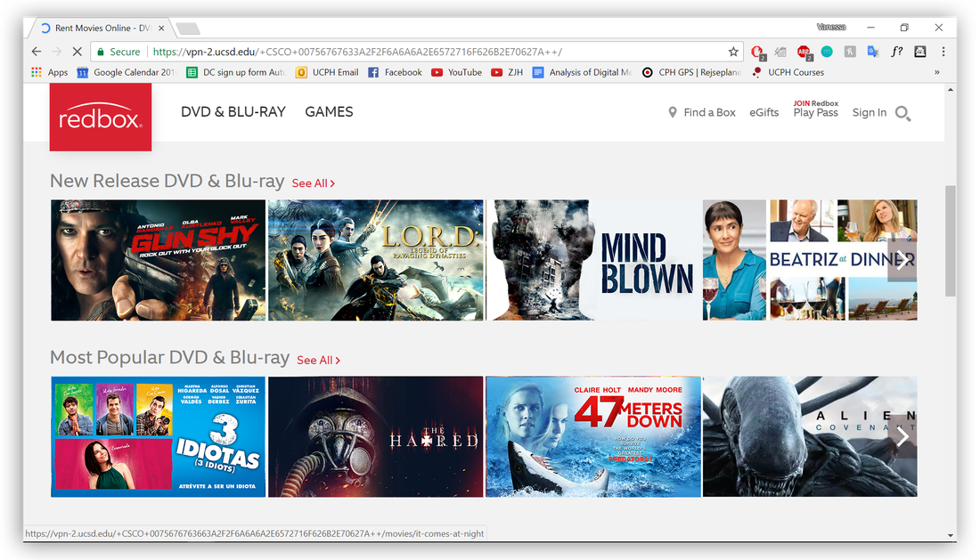Viewport: 980px width, 560px height.
Task: Click the f? font finder extension icon
Action: 897,52
